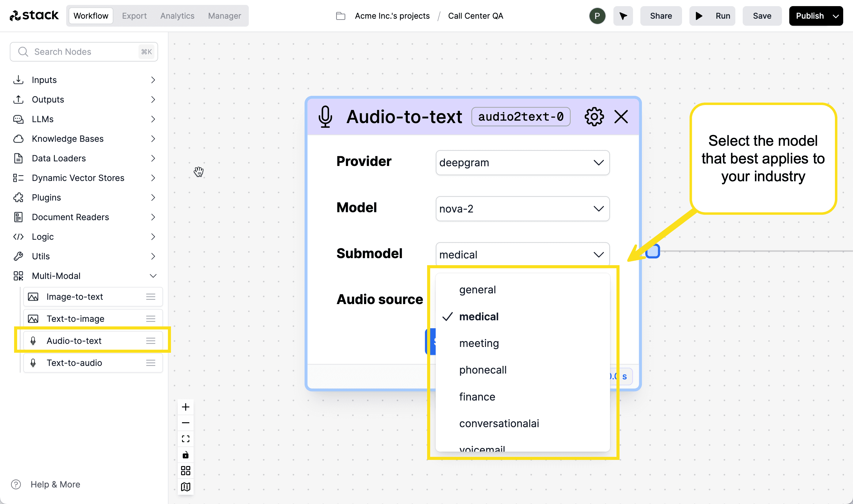Click the Knowledge Bases cloud icon
Screen dimensions: 853x504
coord(18,139)
